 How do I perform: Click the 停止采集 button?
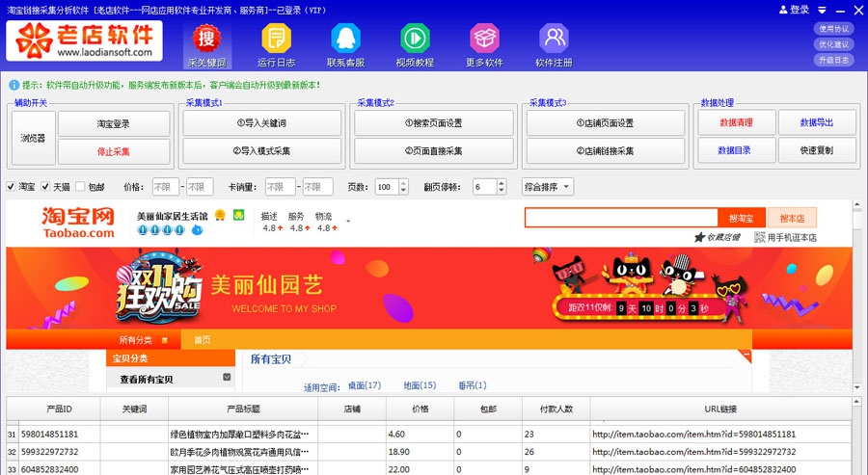114,151
